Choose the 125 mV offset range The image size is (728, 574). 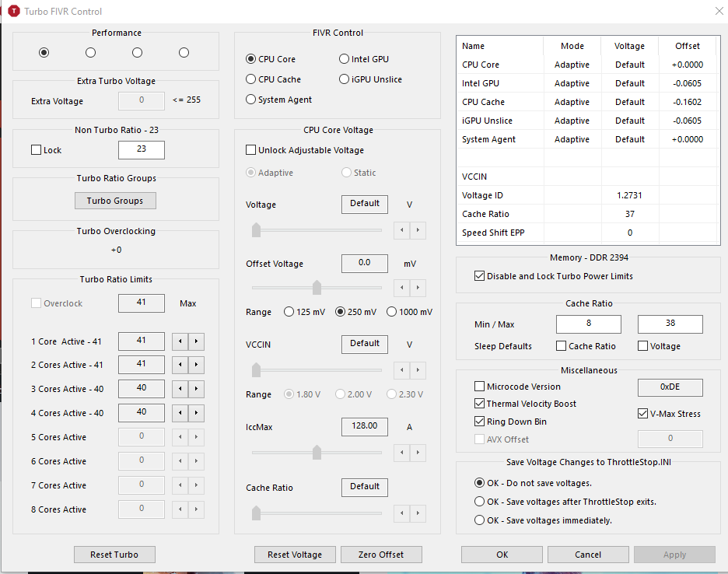[x=305, y=312]
